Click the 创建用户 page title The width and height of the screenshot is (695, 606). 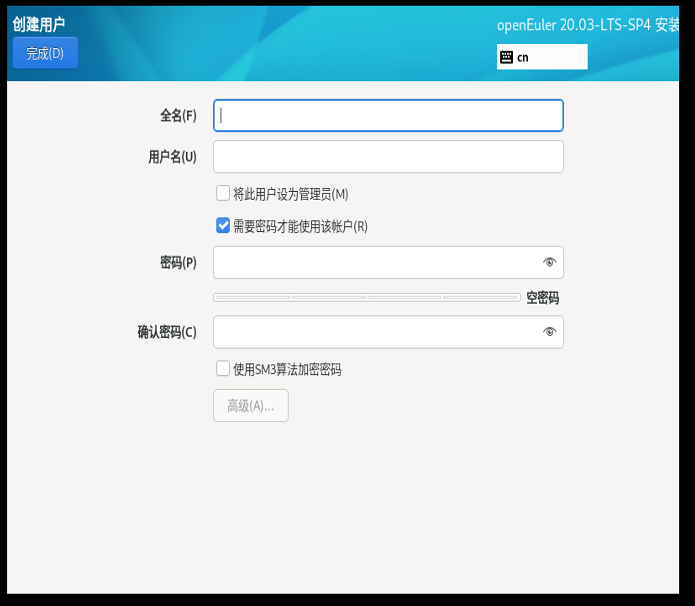(39, 24)
